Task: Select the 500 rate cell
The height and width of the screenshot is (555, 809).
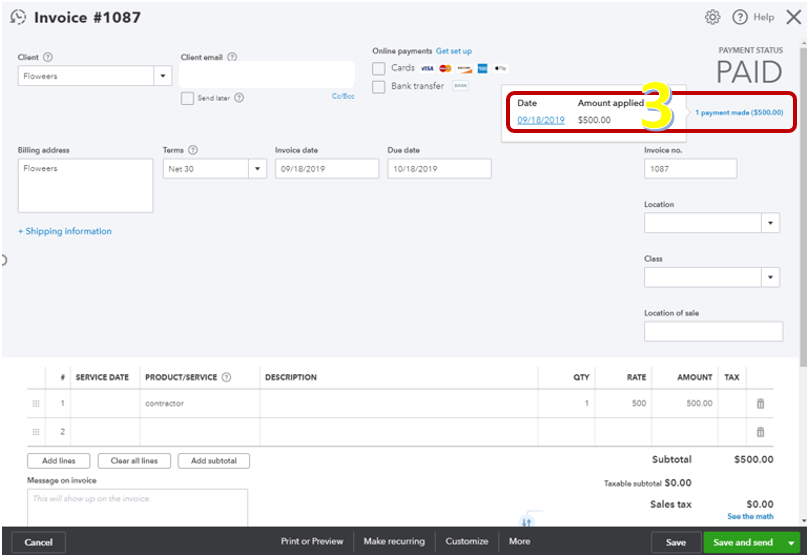Action: click(623, 403)
